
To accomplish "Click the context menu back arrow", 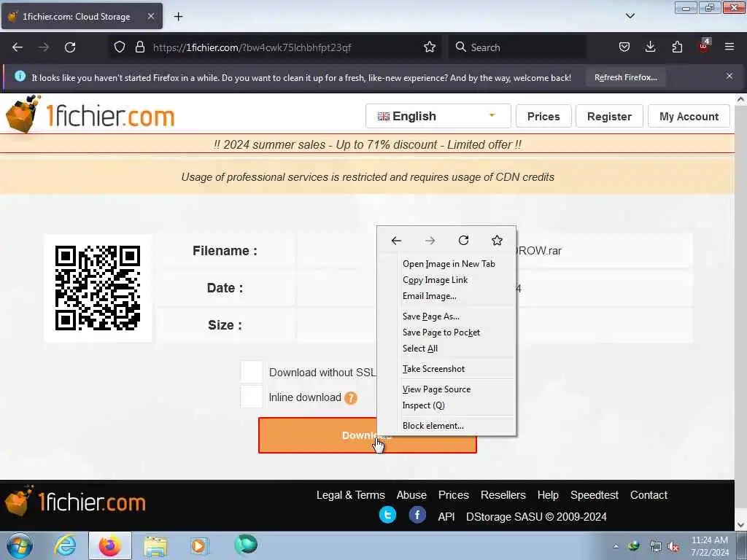I will [396, 241].
